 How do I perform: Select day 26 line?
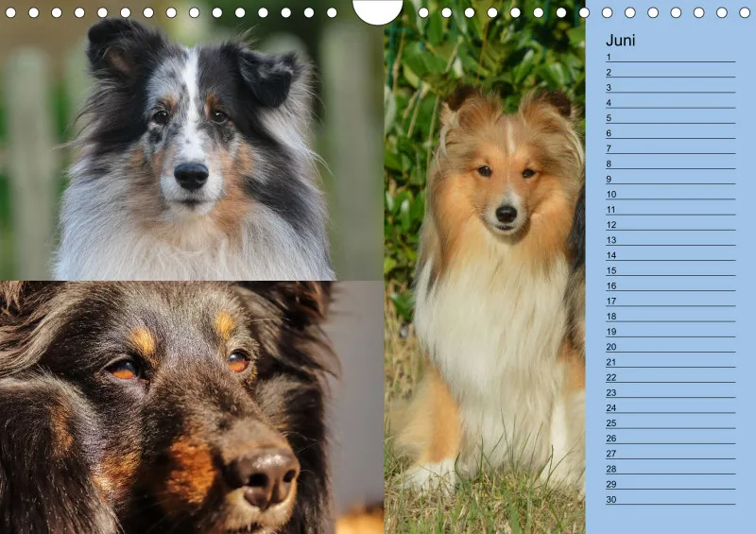(x=670, y=439)
